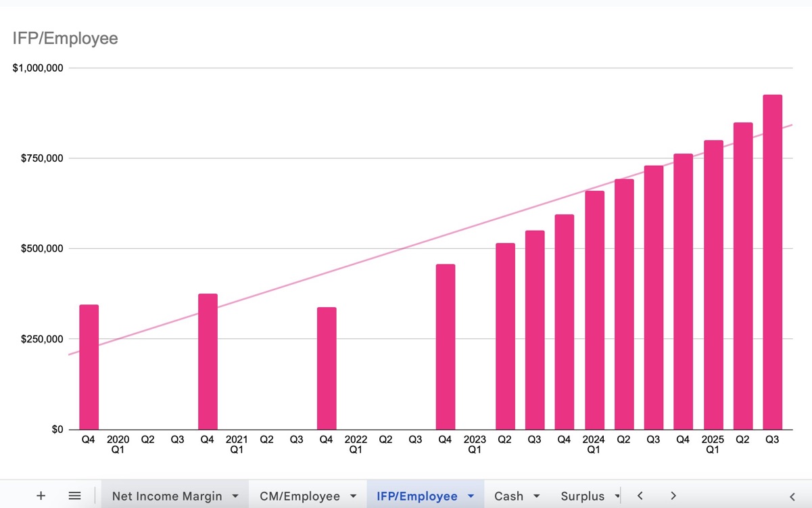Open the IFP/Employee tab dropdown arrow
The image size is (812, 508).
click(471, 497)
